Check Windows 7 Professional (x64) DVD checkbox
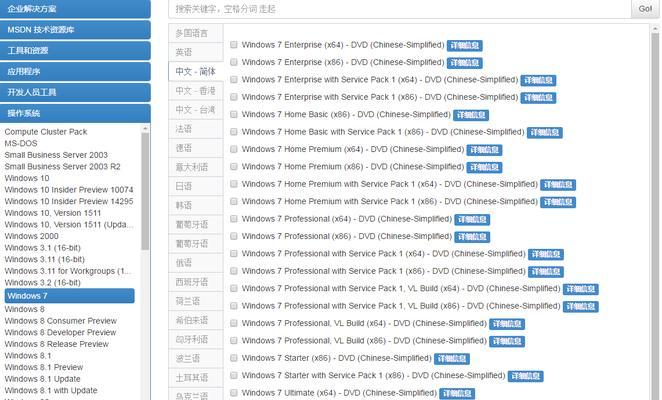 [233, 219]
